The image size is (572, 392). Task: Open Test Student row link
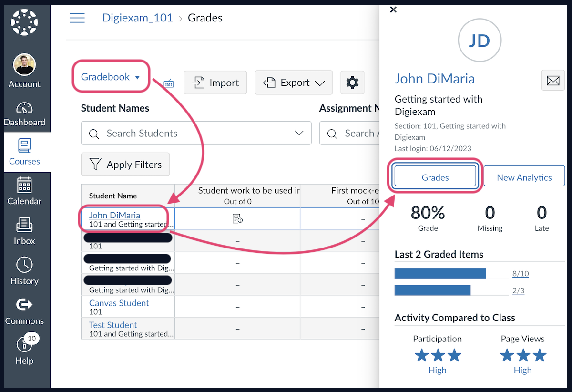click(x=113, y=325)
